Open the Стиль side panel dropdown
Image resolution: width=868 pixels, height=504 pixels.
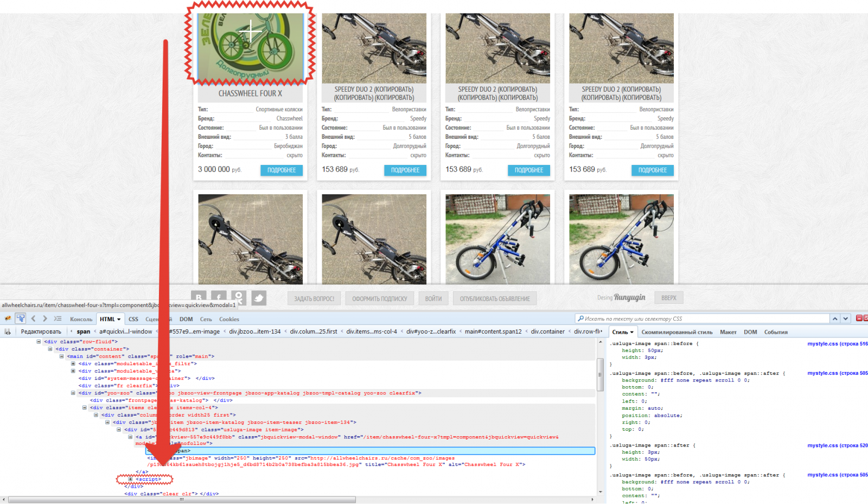coord(623,332)
